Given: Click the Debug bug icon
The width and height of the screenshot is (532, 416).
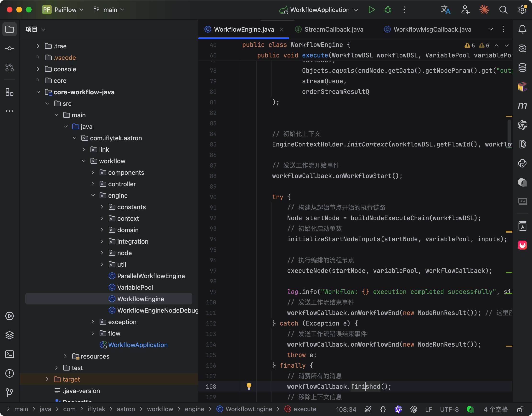Looking at the screenshot, I should point(388,10).
